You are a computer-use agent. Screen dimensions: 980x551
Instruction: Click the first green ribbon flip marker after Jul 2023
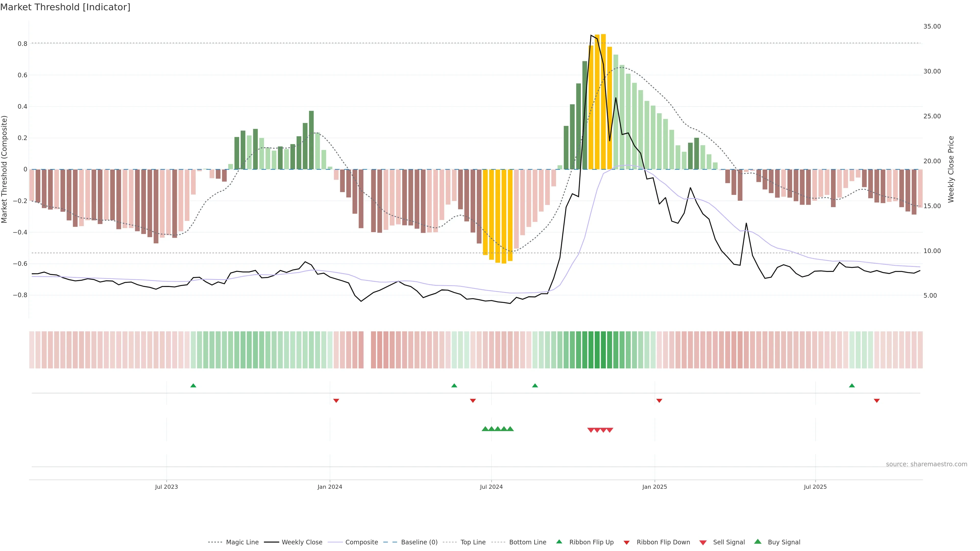[x=193, y=386]
